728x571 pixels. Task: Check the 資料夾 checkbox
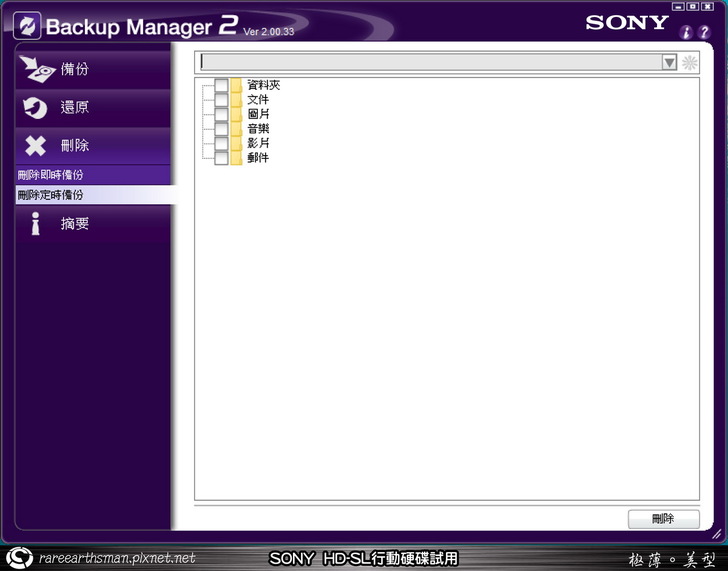[x=221, y=85]
